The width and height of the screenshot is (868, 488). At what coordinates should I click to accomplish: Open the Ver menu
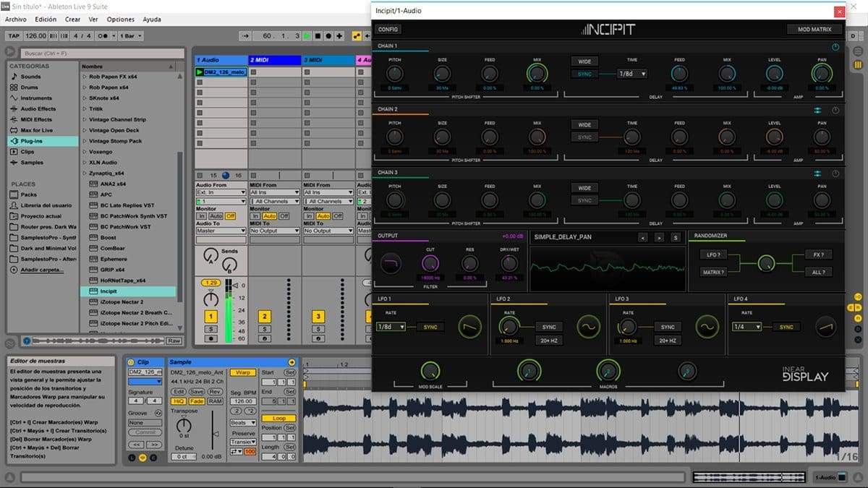click(x=93, y=20)
